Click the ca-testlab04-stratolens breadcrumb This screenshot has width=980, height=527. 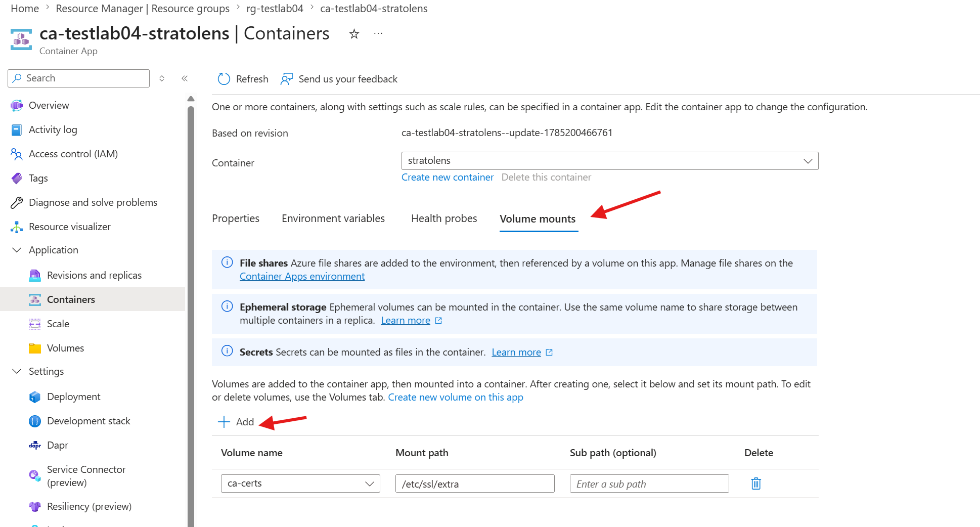374,9
